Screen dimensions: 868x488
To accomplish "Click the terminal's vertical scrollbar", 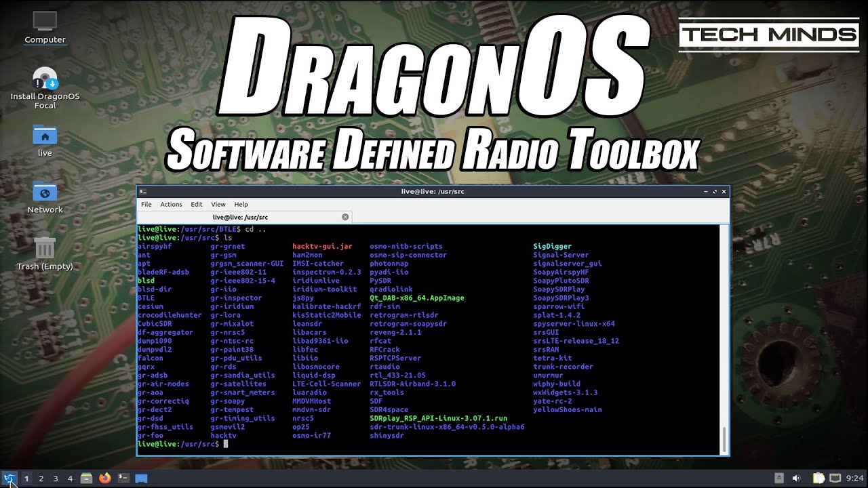I will (x=724, y=339).
